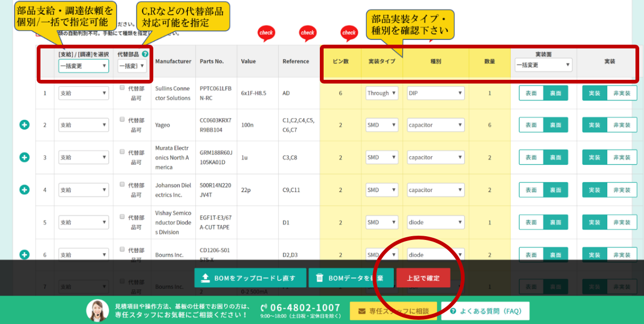Viewport: 644px width, 324px height.
Task: Tick 代替部品可 checkbox for Sullins Connector row
Action: pos(123,87)
